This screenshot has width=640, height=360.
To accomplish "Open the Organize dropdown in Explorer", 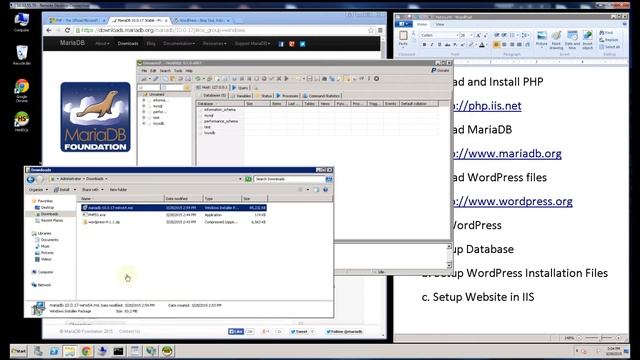I will (38, 190).
